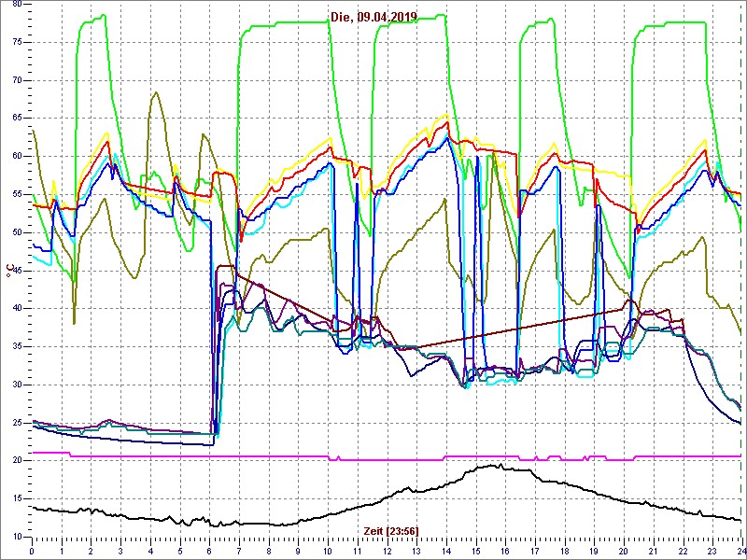Click hour 6 on the time axis
The width and height of the screenshot is (747, 560).
pyautogui.click(x=209, y=551)
